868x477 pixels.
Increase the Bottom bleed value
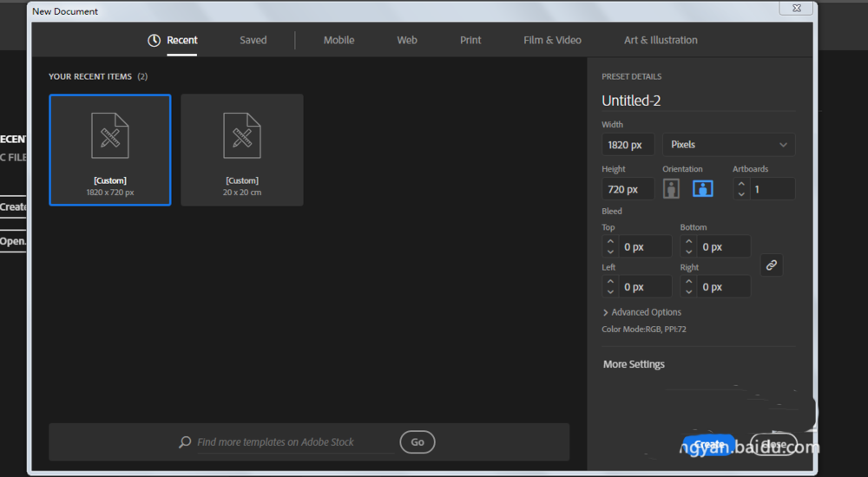pos(688,242)
